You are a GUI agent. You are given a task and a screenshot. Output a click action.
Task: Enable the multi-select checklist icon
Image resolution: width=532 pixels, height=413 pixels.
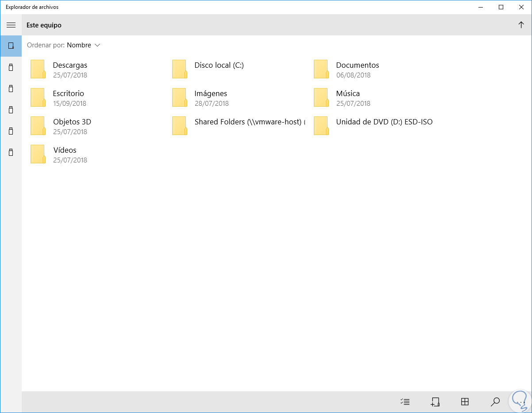click(x=405, y=402)
